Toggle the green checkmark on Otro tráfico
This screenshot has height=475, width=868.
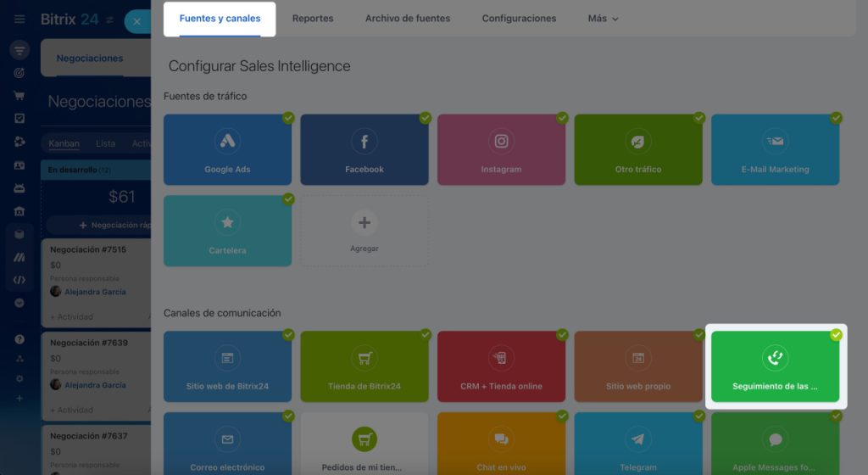pos(699,118)
